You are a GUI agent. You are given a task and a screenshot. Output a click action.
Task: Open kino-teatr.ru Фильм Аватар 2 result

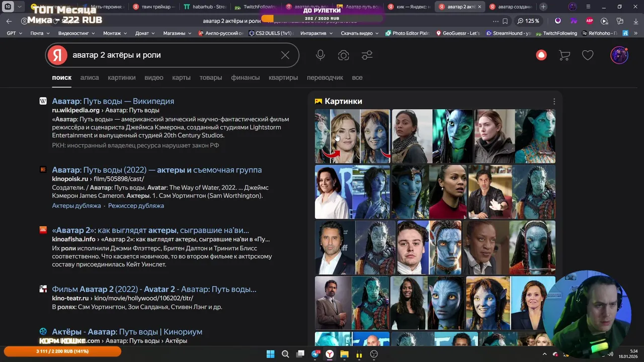coord(154,289)
